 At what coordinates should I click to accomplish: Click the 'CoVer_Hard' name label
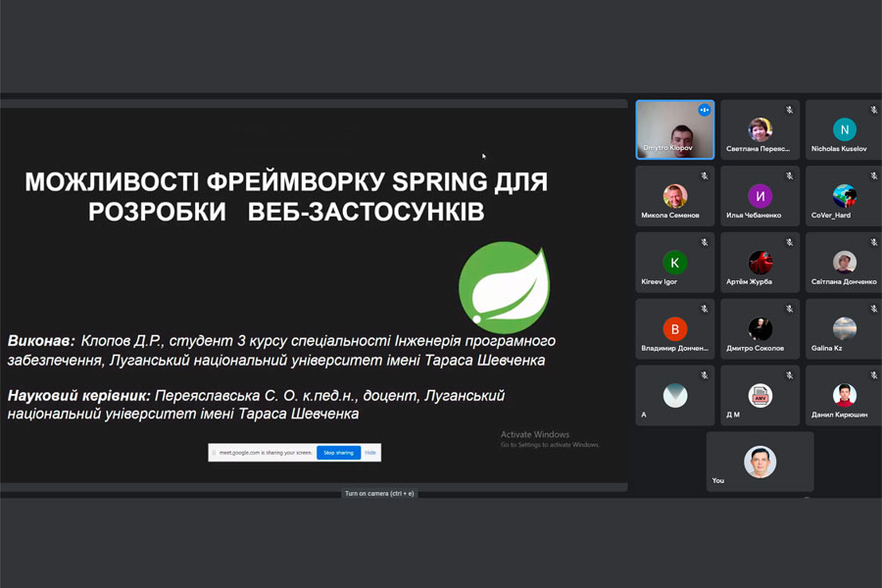click(x=831, y=216)
